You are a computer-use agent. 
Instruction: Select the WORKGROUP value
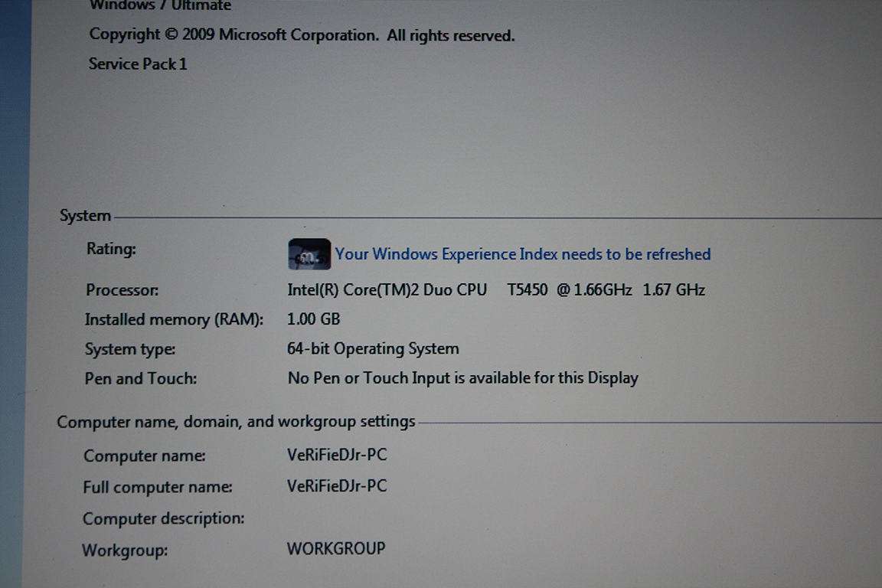(x=336, y=549)
